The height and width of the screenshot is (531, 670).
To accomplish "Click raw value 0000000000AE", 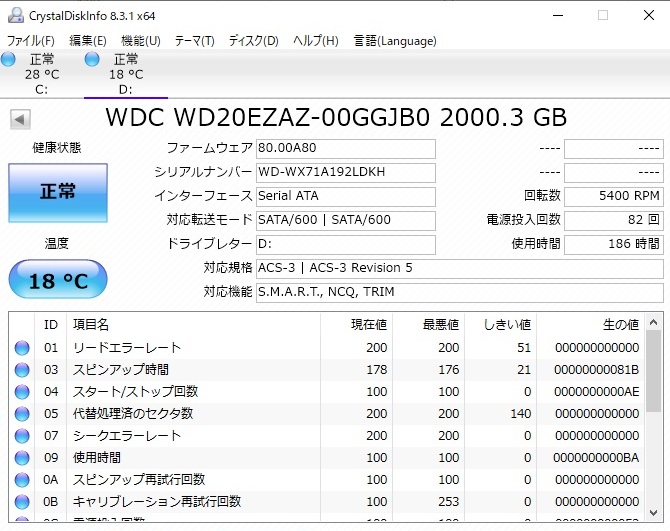I will [597, 392].
